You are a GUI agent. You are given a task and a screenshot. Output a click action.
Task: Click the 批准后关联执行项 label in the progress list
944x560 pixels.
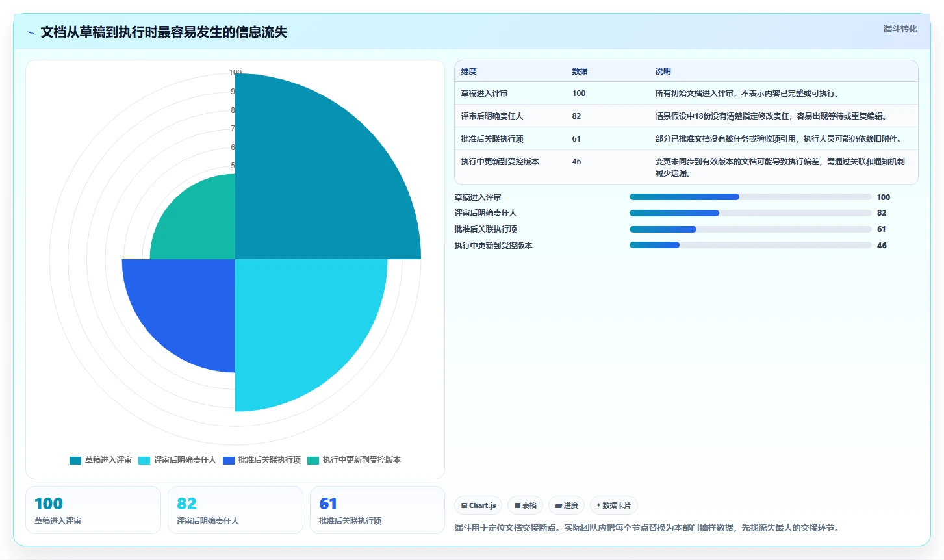click(485, 229)
